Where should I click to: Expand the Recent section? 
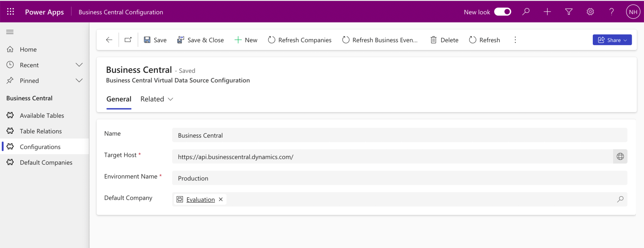[x=79, y=65]
